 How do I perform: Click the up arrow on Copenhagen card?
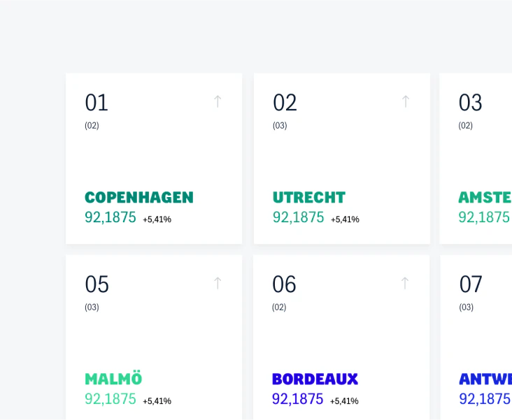pos(218,101)
